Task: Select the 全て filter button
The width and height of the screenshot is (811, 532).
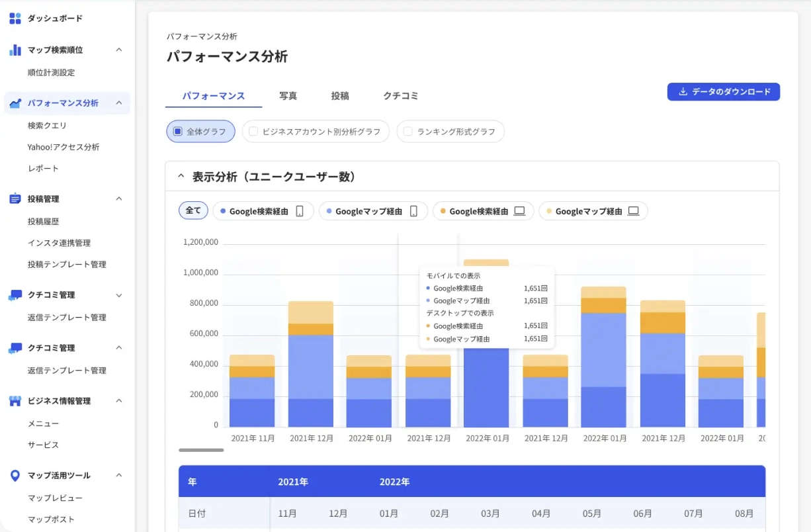Action: [193, 210]
